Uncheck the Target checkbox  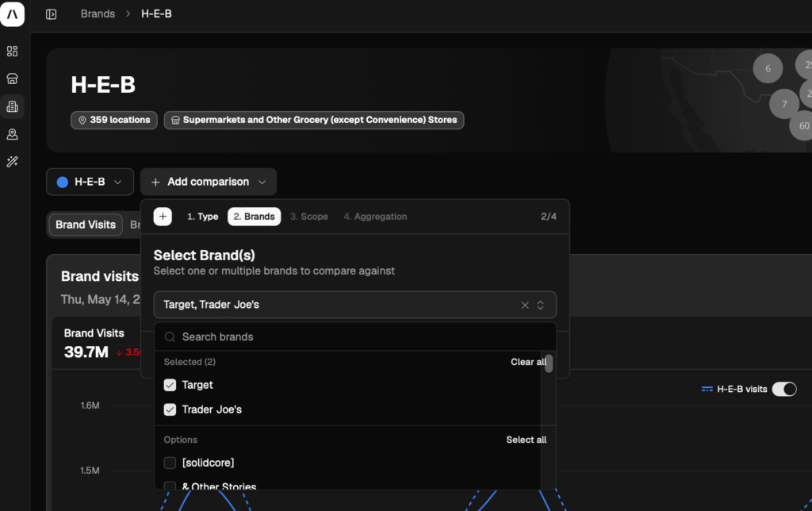170,385
